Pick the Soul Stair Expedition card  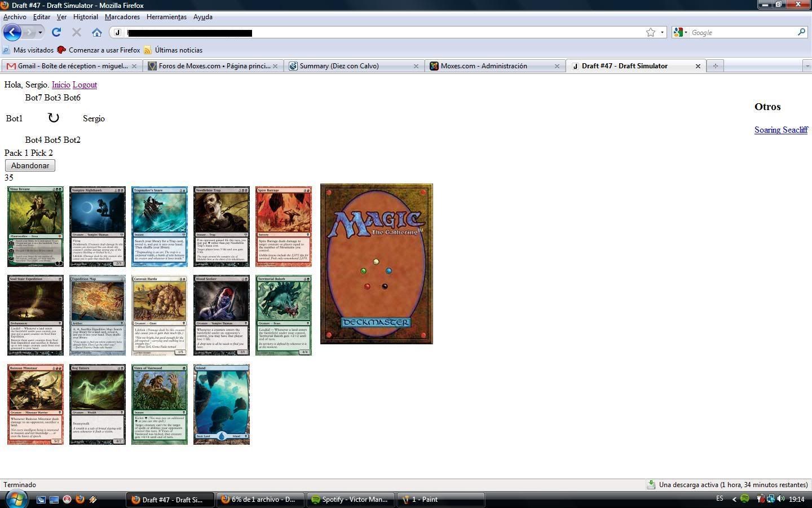click(x=36, y=316)
